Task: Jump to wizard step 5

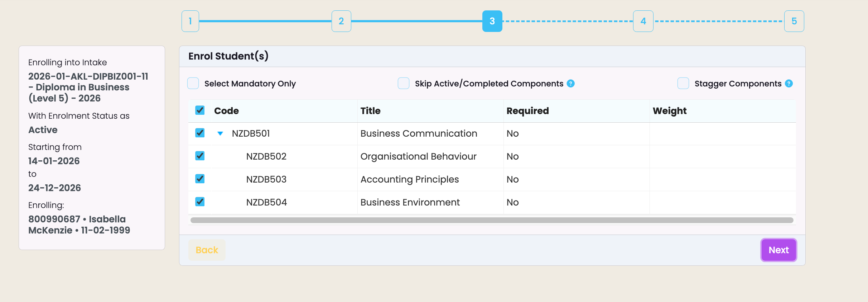Action: pos(794,21)
